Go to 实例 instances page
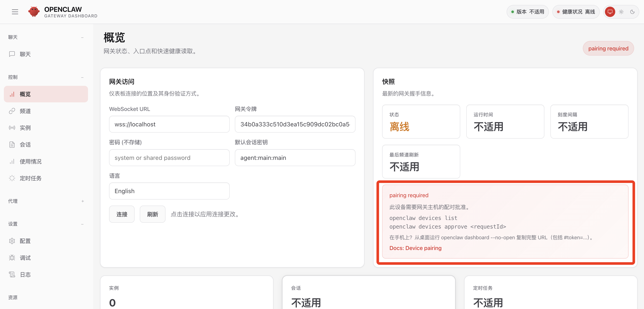This screenshot has width=644, height=309. 25,128
